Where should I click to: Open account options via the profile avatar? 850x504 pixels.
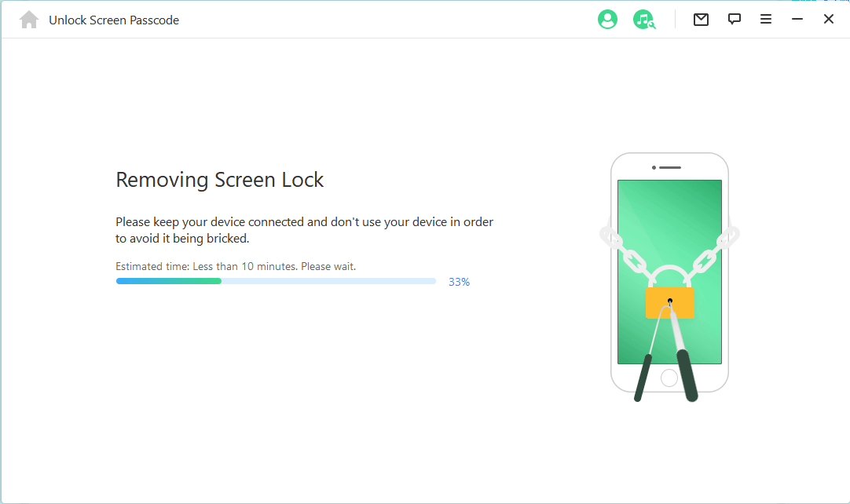point(607,19)
